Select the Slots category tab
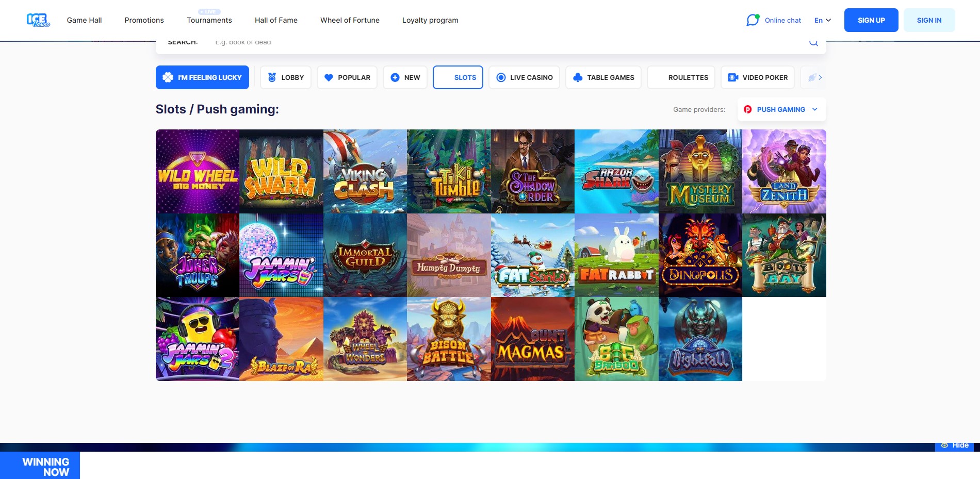980x479 pixels. pos(458,77)
